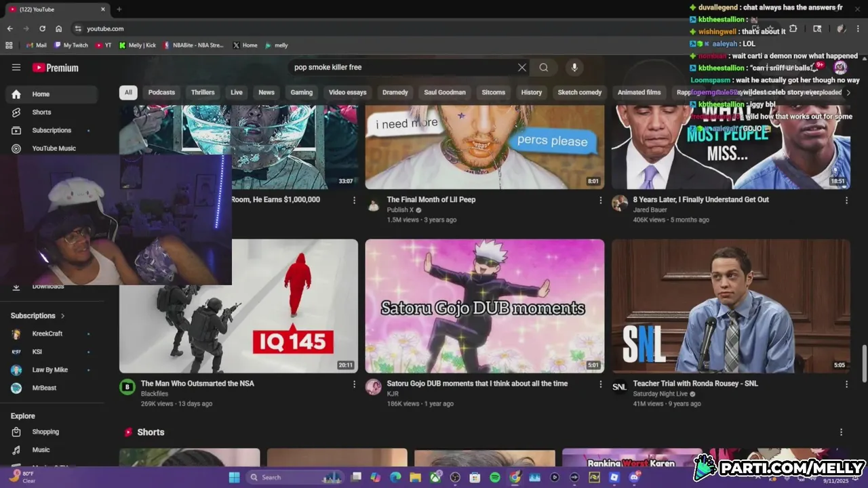This screenshot has width=868, height=488.
Task: Go to Home in the sidebar
Action: tap(52, 94)
